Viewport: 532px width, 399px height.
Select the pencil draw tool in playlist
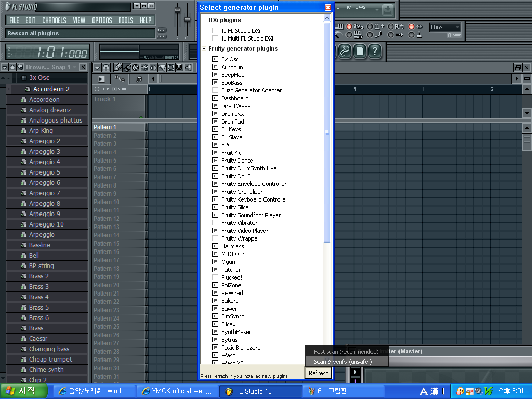(x=118, y=68)
